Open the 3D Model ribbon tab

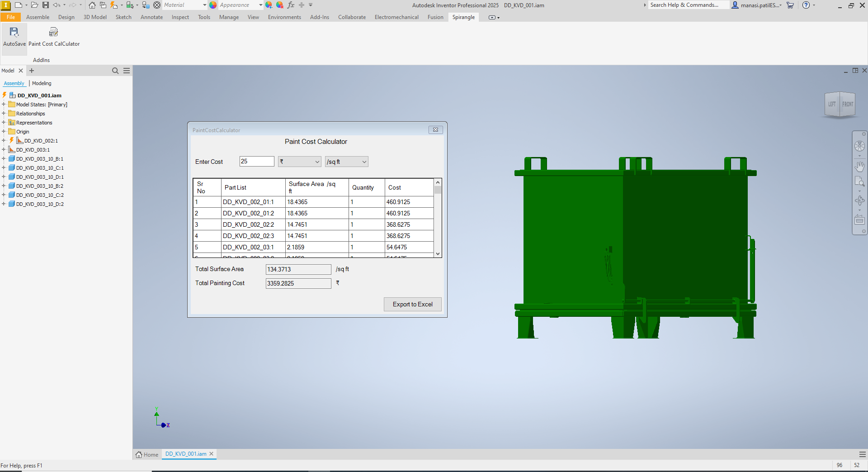tap(95, 17)
